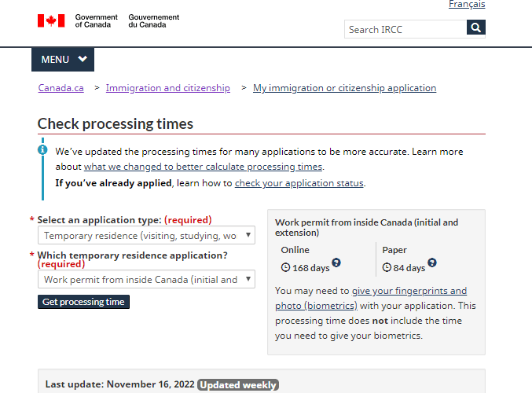
Task: Go to the Canada.ca breadcrumb
Action: coord(61,88)
